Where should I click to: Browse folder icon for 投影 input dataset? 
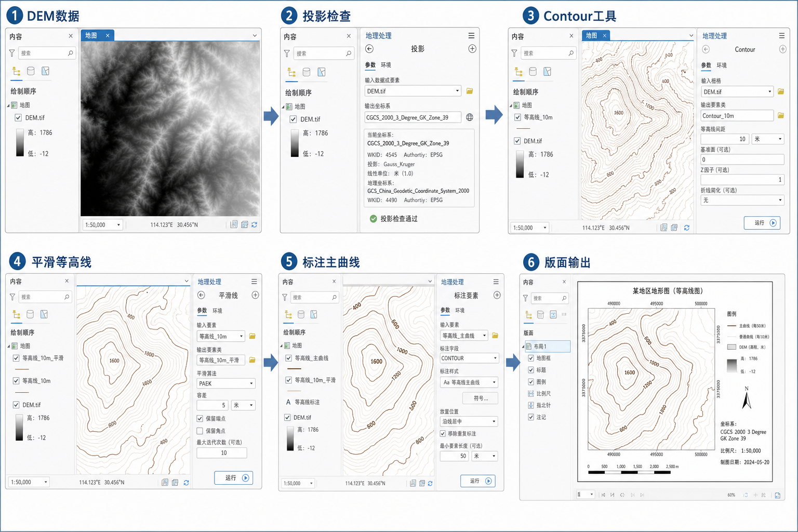pos(470,91)
